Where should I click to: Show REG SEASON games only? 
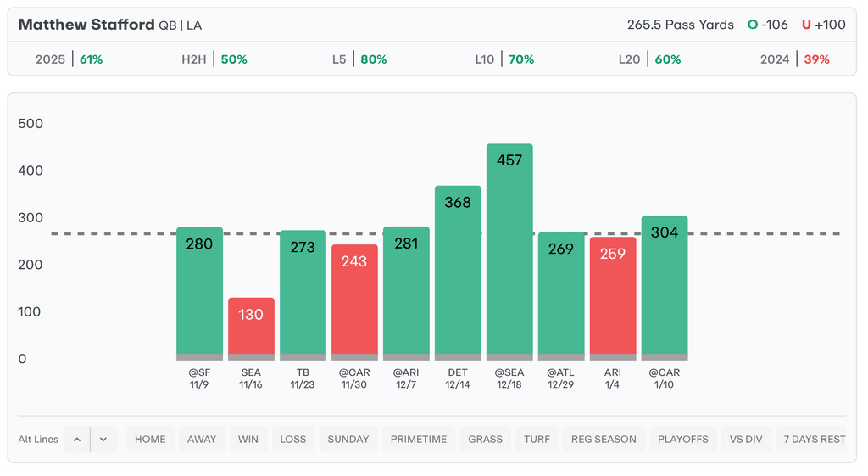[x=604, y=440]
